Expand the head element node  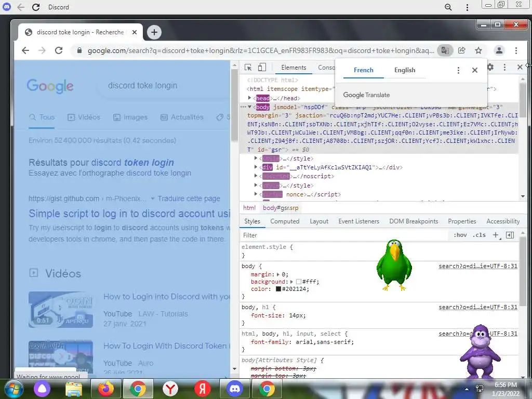pos(250,98)
